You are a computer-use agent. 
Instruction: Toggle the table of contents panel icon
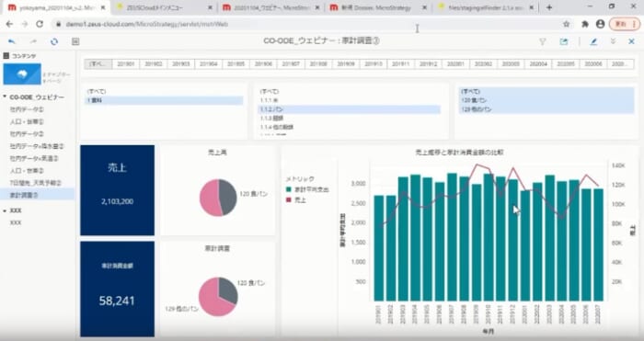(x=75, y=41)
